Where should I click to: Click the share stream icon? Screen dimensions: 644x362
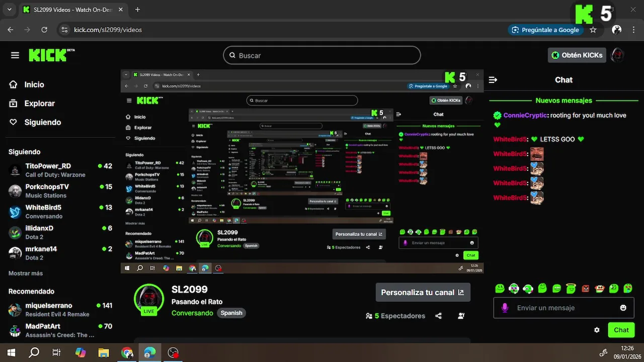[438, 316]
